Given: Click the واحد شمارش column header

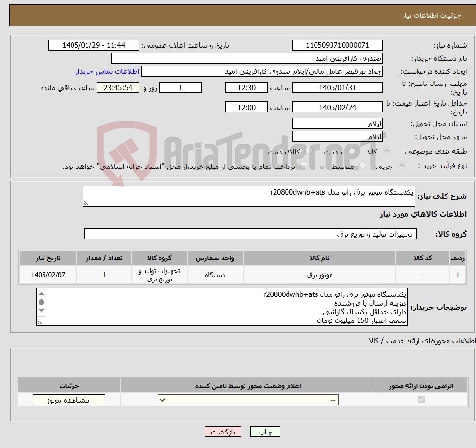Looking at the screenshot, I should click(215, 258).
